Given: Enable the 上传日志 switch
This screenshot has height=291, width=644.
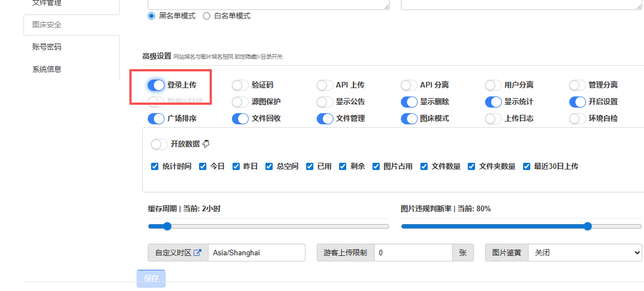Looking at the screenshot, I should pyautogui.click(x=493, y=118).
